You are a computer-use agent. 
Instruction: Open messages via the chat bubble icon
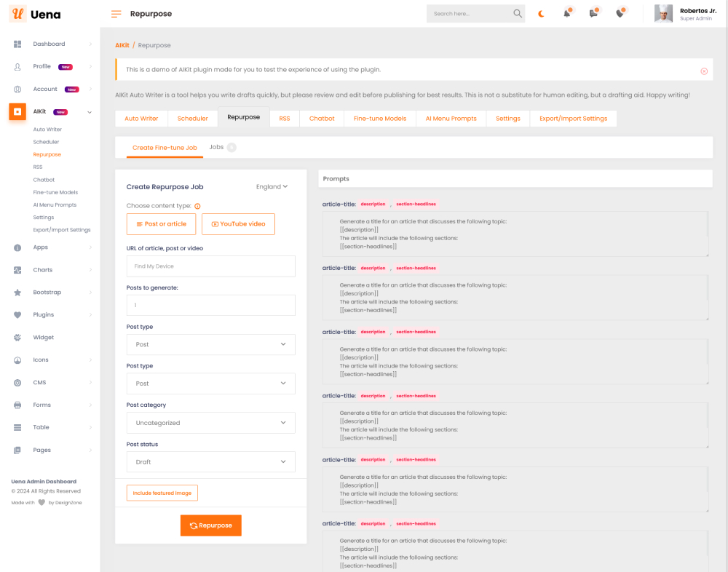click(x=594, y=14)
